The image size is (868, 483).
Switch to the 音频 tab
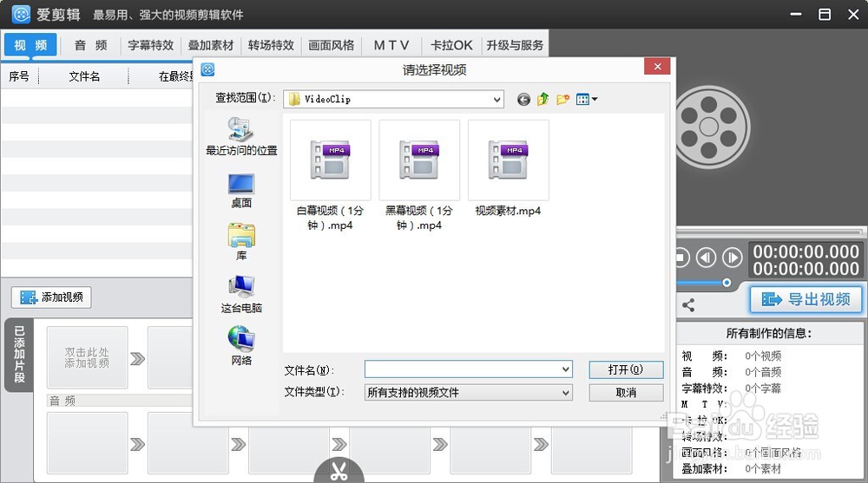click(91, 45)
